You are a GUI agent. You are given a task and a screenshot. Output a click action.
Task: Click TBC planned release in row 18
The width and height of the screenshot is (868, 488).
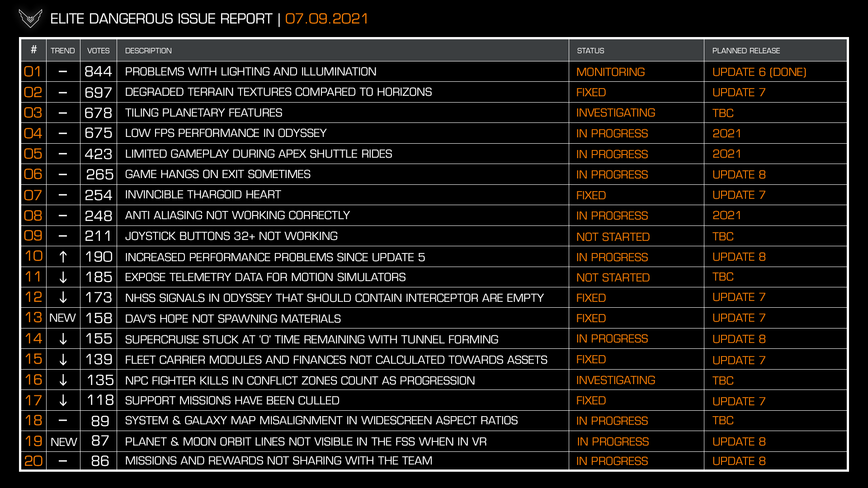[x=723, y=420]
